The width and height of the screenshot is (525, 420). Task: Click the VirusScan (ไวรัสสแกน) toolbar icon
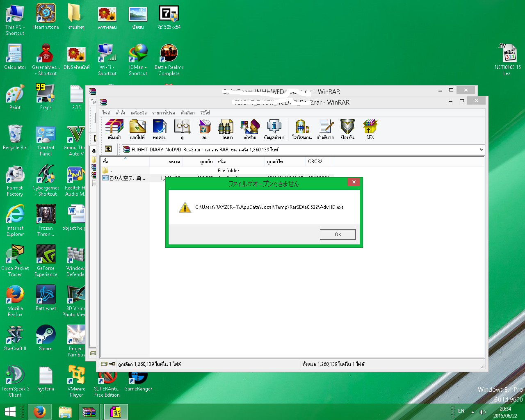(302, 130)
